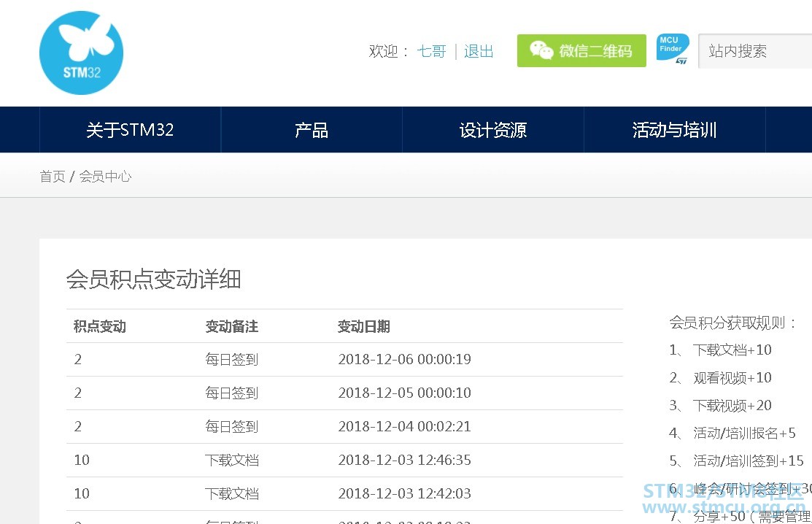
Task: Click rule 观看视频+10
Action: [732, 377]
